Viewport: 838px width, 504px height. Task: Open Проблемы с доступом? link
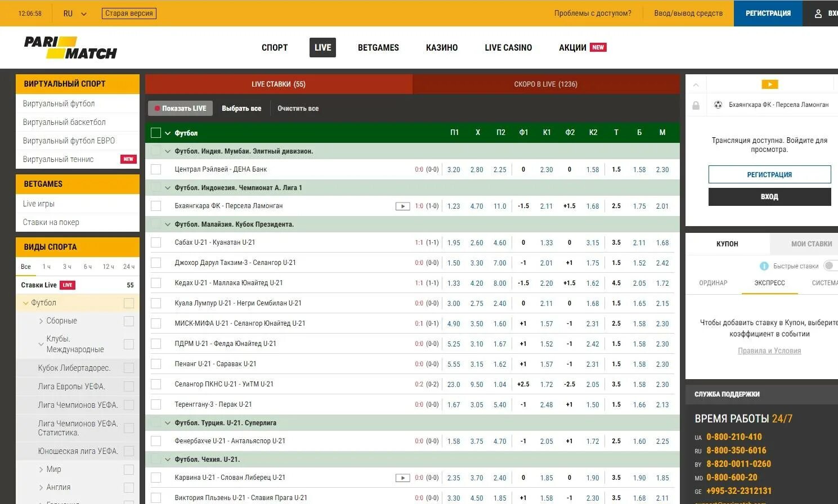click(x=593, y=13)
